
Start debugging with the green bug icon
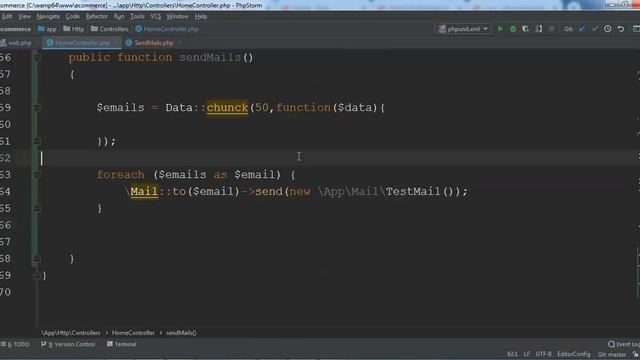coord(513,29)
